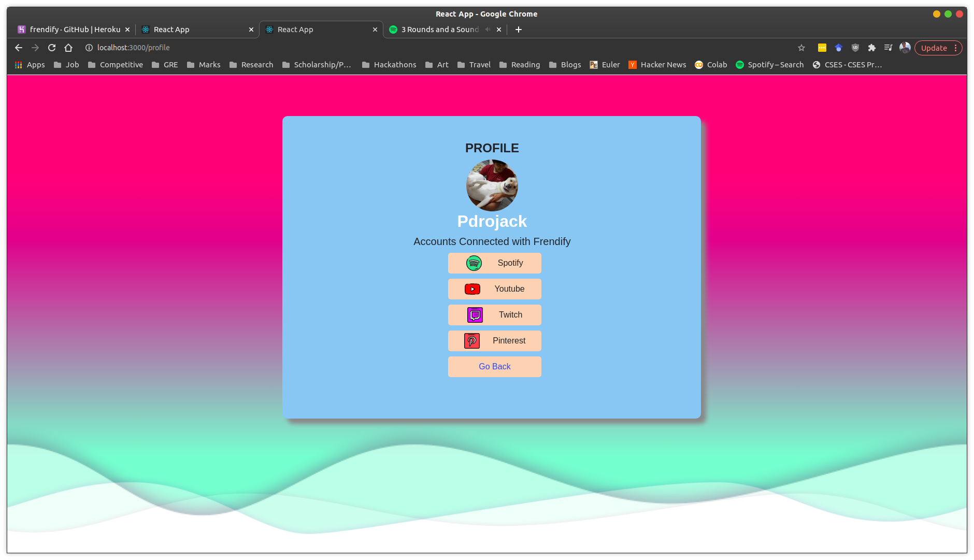The width and height of the screenshot is (974, 560).
Task: Expand the Hackathons bookmarks folder
Action: (x=389, y=65)
